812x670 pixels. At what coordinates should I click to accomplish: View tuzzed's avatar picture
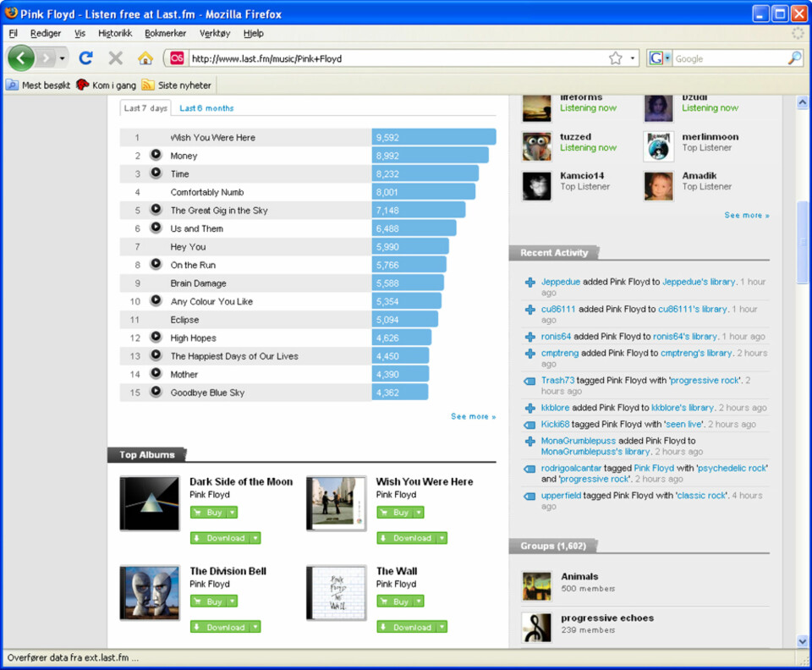536,146
